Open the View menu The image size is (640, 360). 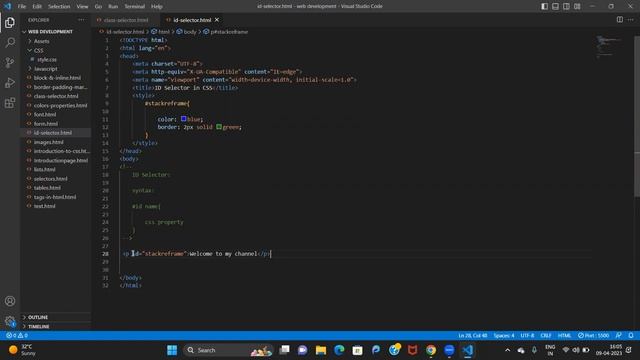point(82,7)
